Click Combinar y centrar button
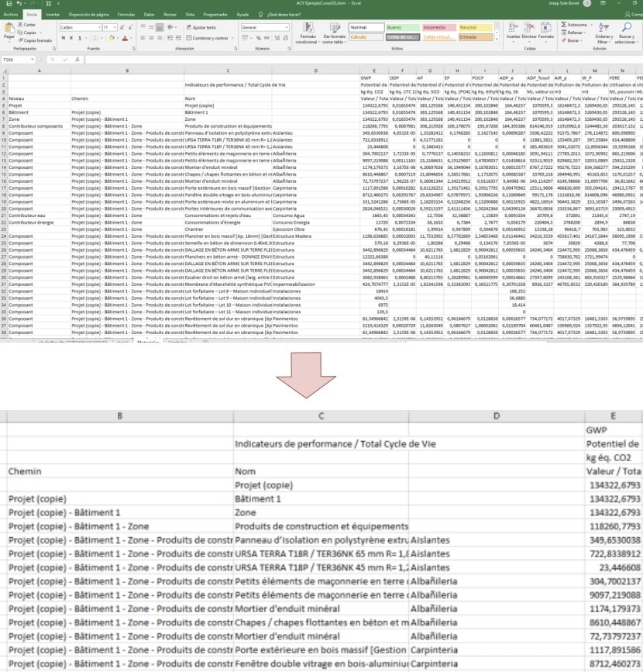Image resolution: width=643 pixels, height=672 pixels. (208, 38)
